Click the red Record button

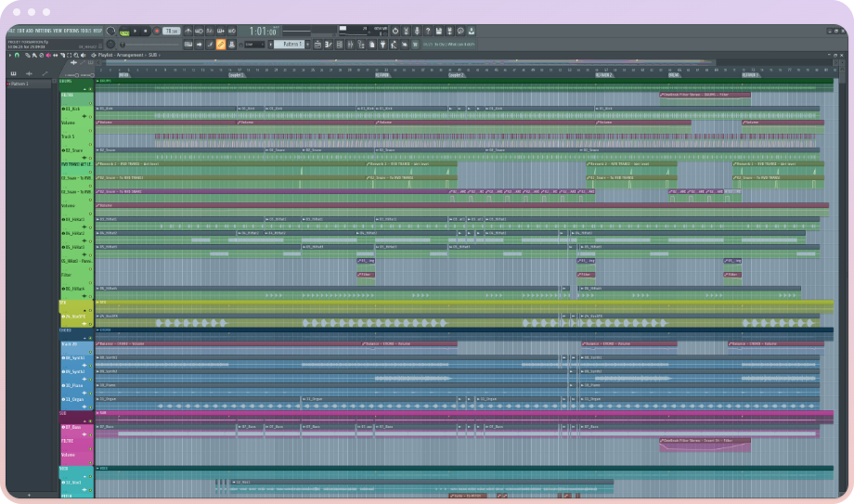click(157, 31)
